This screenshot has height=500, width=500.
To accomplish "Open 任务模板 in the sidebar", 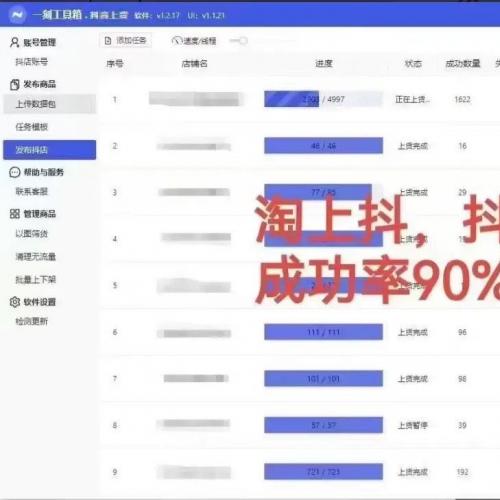I will 32,127.
